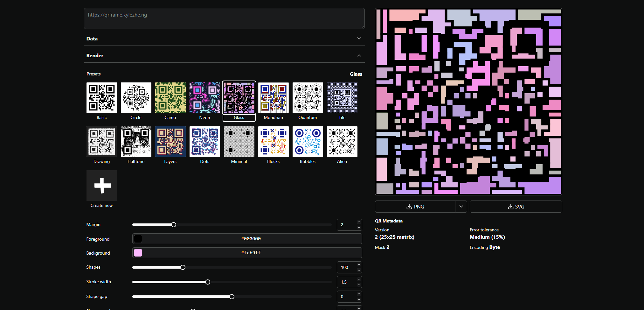644x310 pixels.
Task: Adjust the Margin slider handle
Action: click(174, 225)
